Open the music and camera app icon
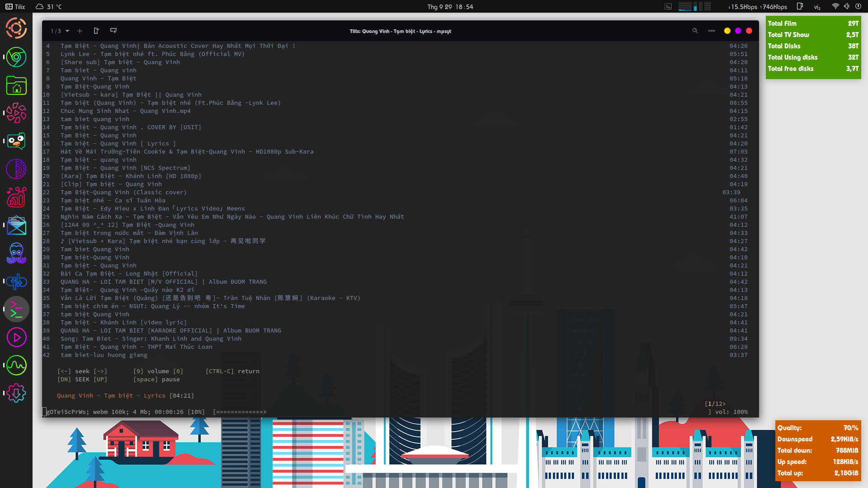This screenshot has width=868, height=488. [x=16, y=197]
